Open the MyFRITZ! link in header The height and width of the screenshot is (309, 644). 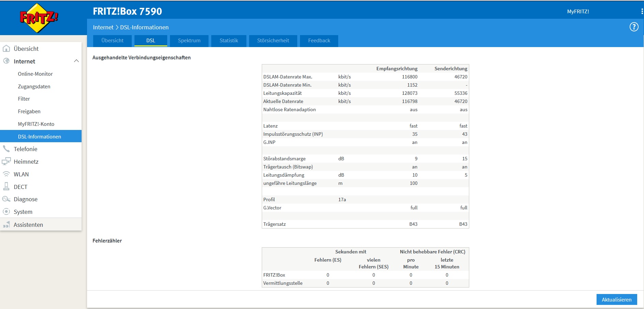pyautogui.click(x=578, y=11)
